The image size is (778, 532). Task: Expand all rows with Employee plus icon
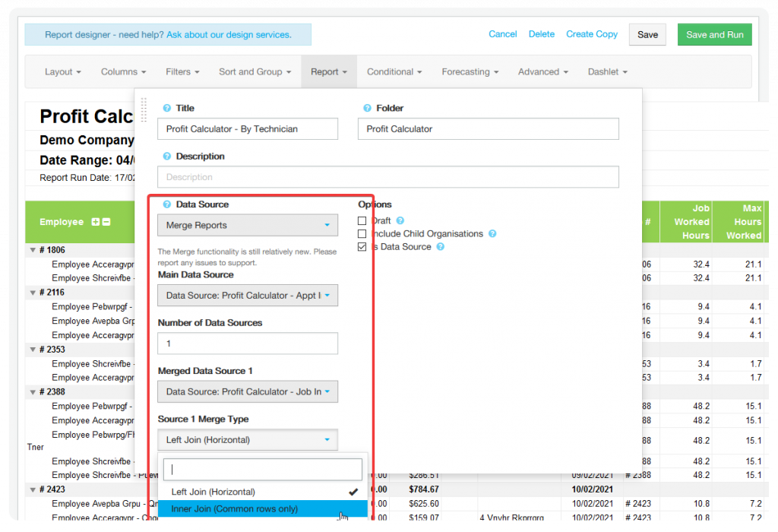(x=95, y=222)
